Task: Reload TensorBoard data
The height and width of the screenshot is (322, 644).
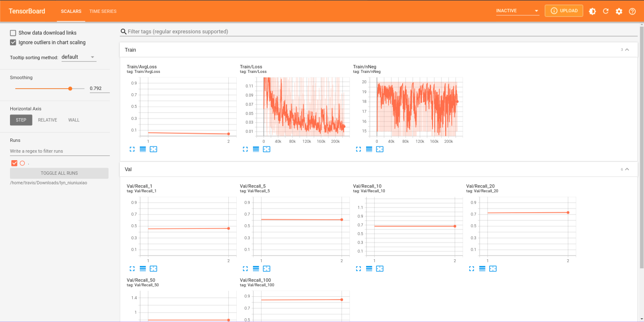Action: click(606, 11)
